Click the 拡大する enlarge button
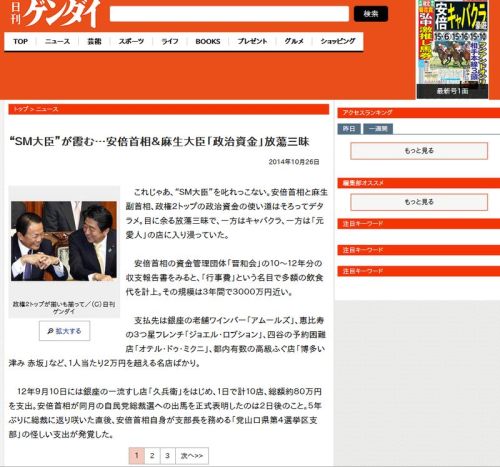 point(64,331)
